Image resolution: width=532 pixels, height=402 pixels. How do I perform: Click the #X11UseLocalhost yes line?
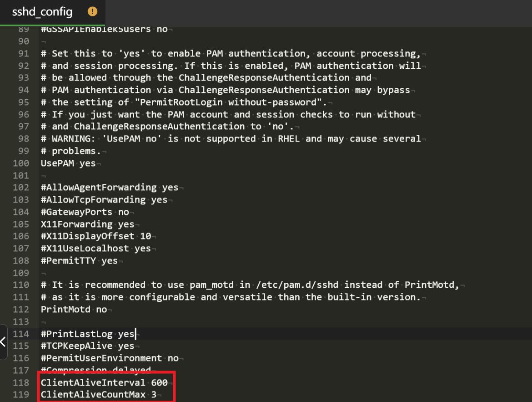[x=95, y=249]
